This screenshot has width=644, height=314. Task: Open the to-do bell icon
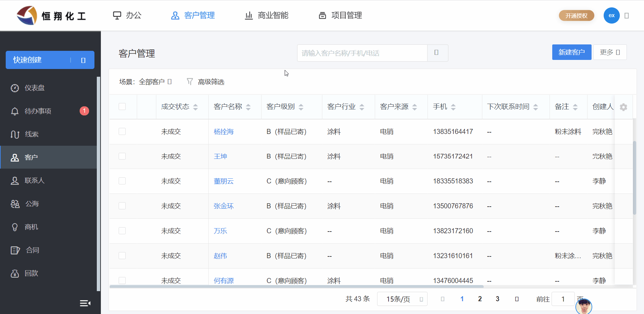click(15, 111)
